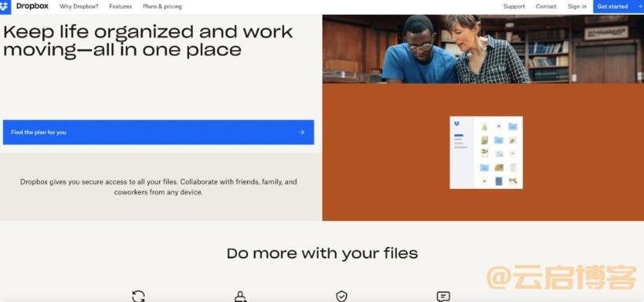This screenshot has height=302, width=644.
Task: Click the photo of two people
Action: [483, 49]
